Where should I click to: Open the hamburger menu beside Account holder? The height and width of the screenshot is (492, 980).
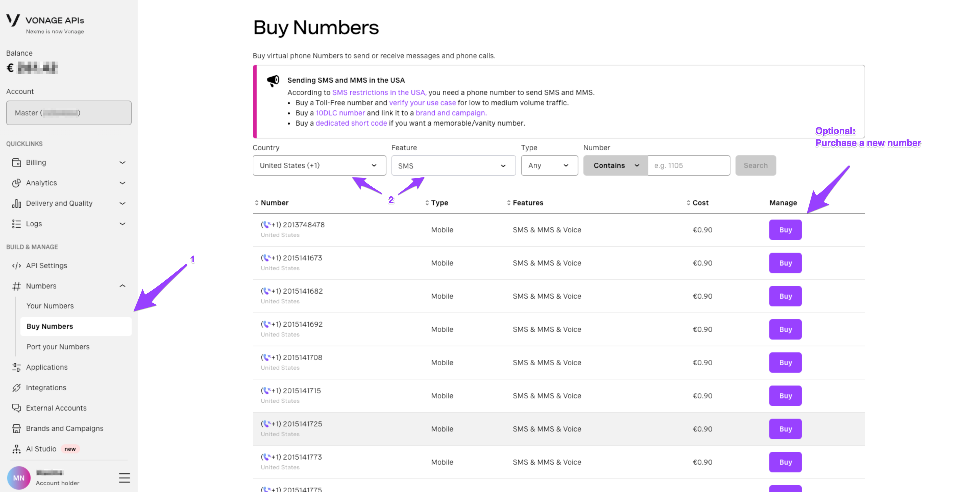pos(124,478)
